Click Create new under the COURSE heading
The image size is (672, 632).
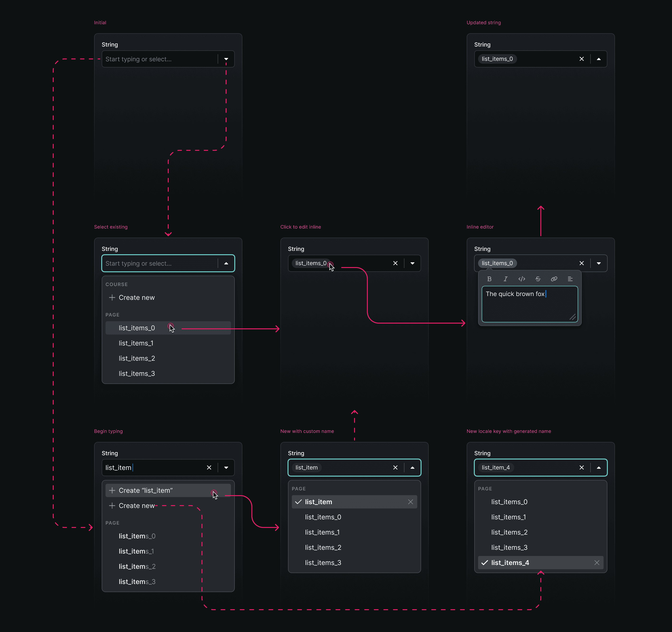coord(168,297)
